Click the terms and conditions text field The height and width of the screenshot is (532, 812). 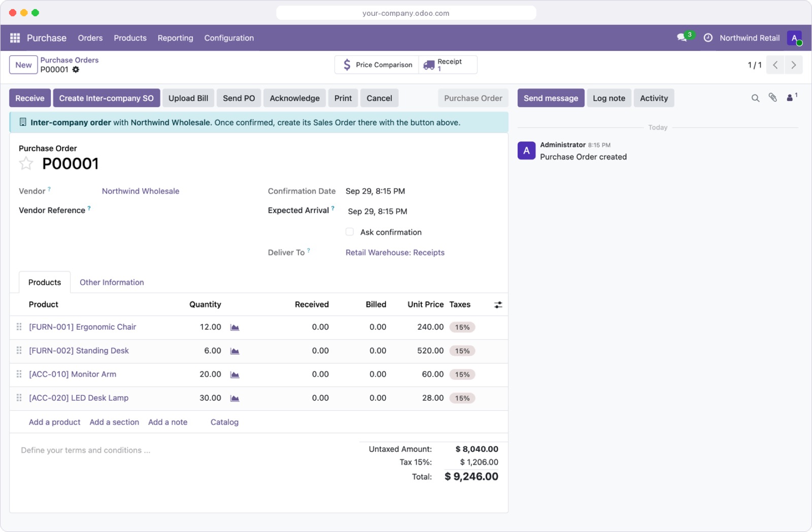click(185, 450)
